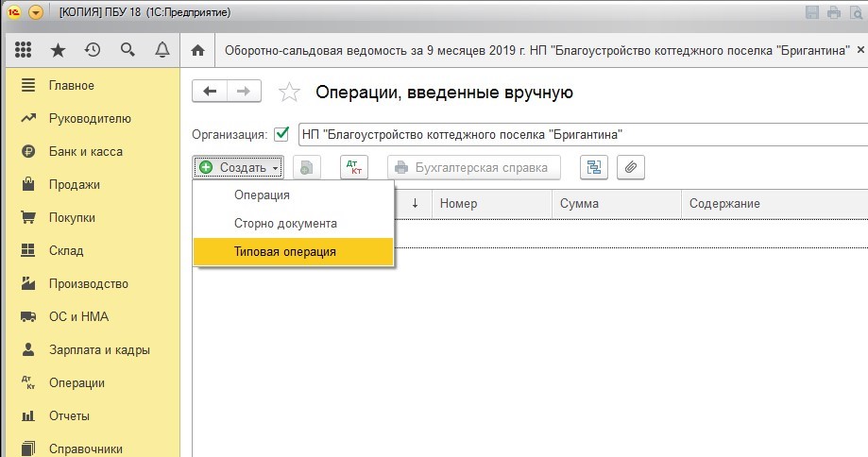The height and width of the screenshot is (457, 868).
Task: Click the Организация name input field
Action: [x=581, y=134]
